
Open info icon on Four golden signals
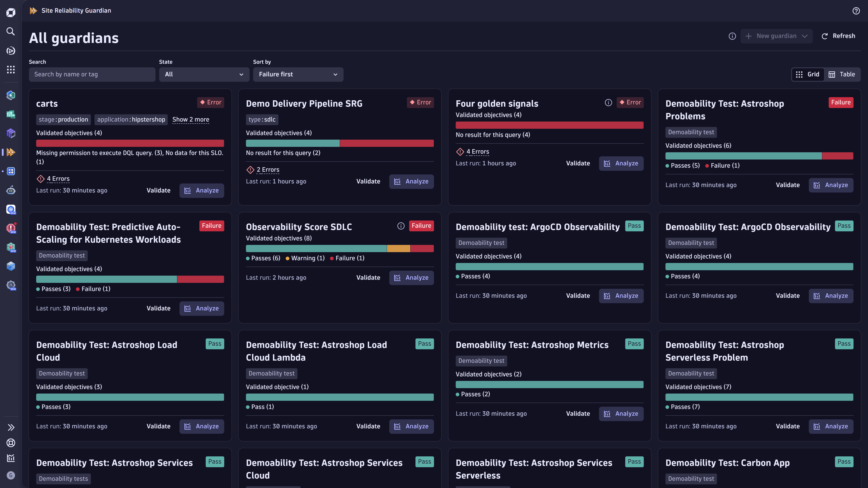click(x=608, y=102)
